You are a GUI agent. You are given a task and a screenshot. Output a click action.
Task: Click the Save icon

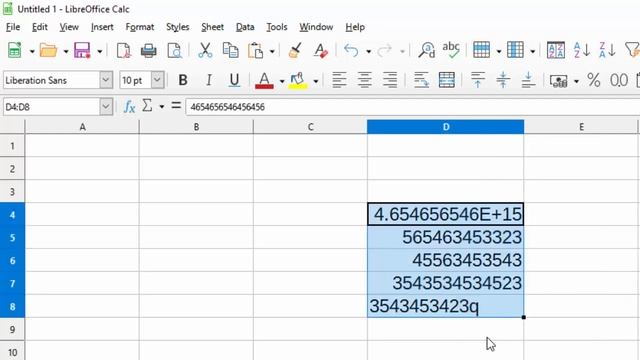click(82, 51)
